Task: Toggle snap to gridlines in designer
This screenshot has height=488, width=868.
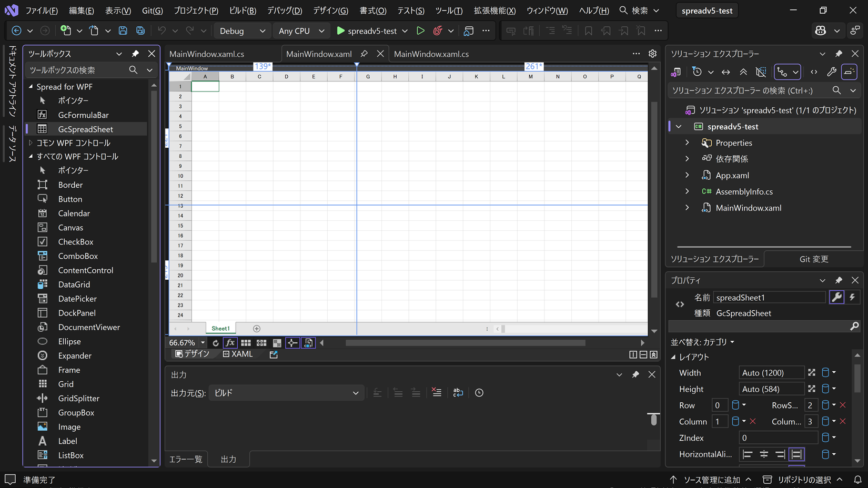Action: [x=261, y=343]
